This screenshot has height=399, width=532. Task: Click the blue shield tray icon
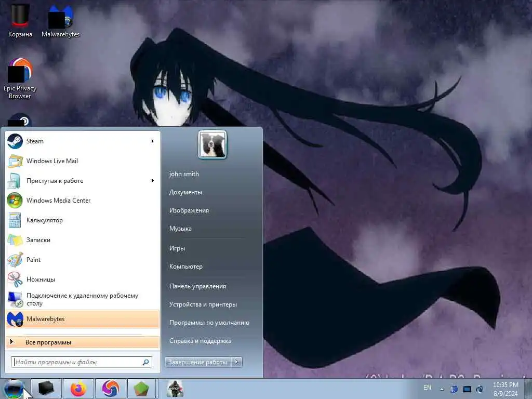454,389
